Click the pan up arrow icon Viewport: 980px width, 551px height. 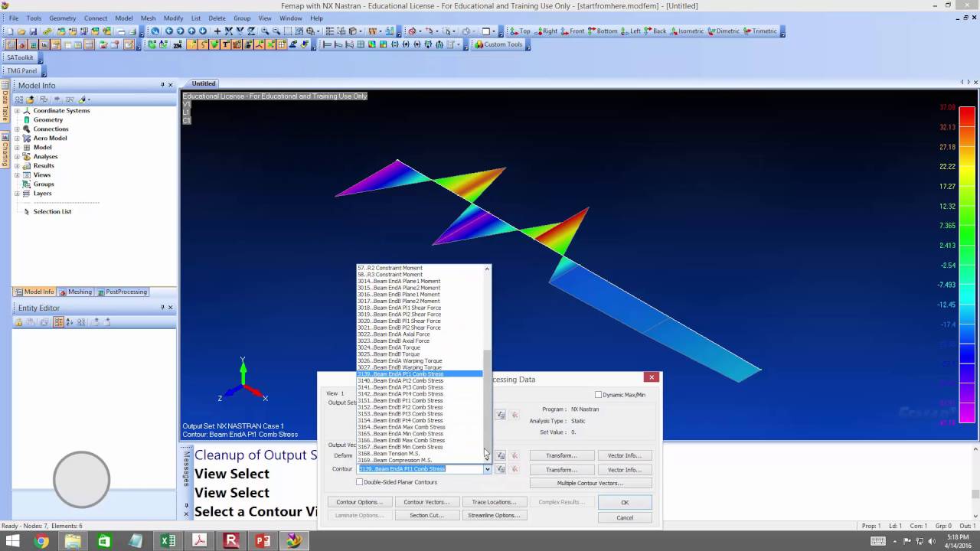pyautogui.click(x=191, y=31)
